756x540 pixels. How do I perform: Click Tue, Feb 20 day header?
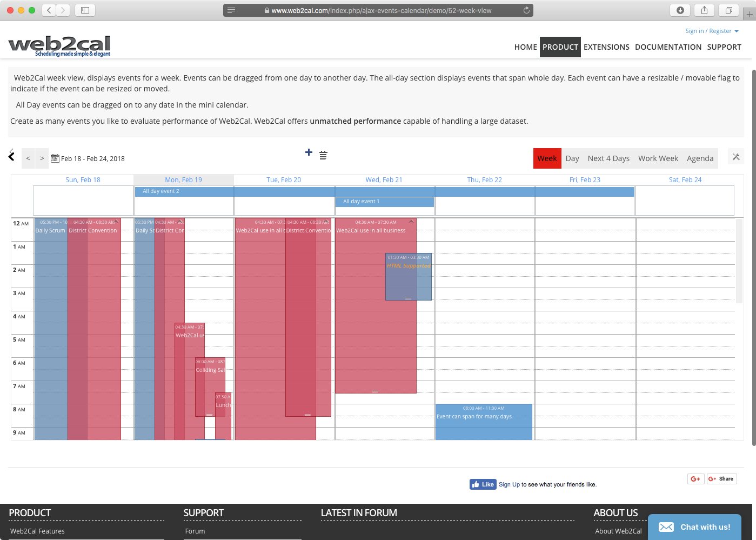284,180
